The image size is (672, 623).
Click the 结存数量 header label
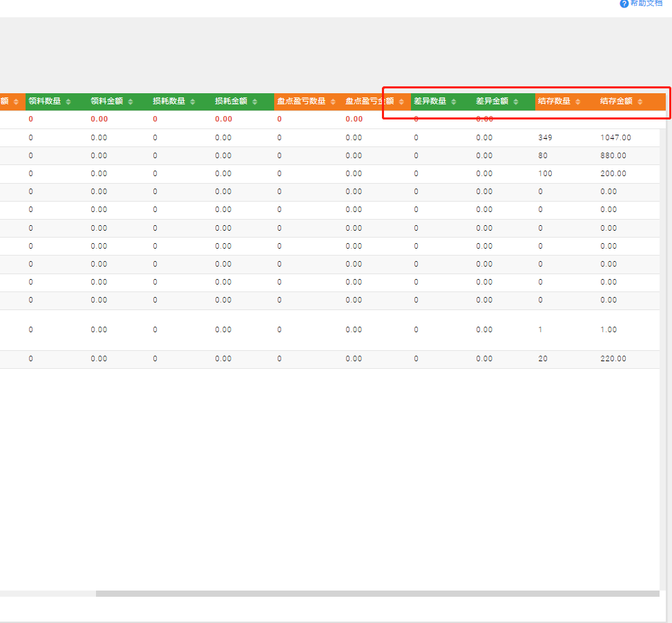tap(554, 101)
